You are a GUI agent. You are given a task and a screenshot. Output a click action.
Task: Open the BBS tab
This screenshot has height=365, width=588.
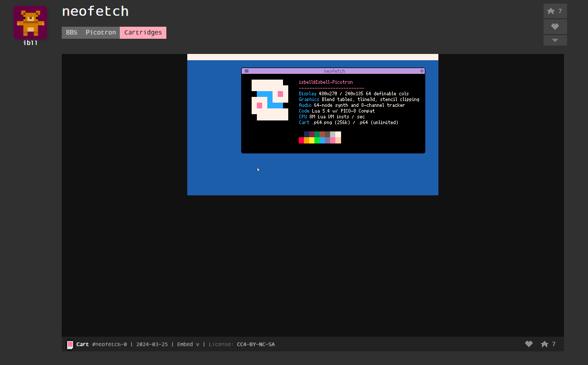click(x=72, y=32)
